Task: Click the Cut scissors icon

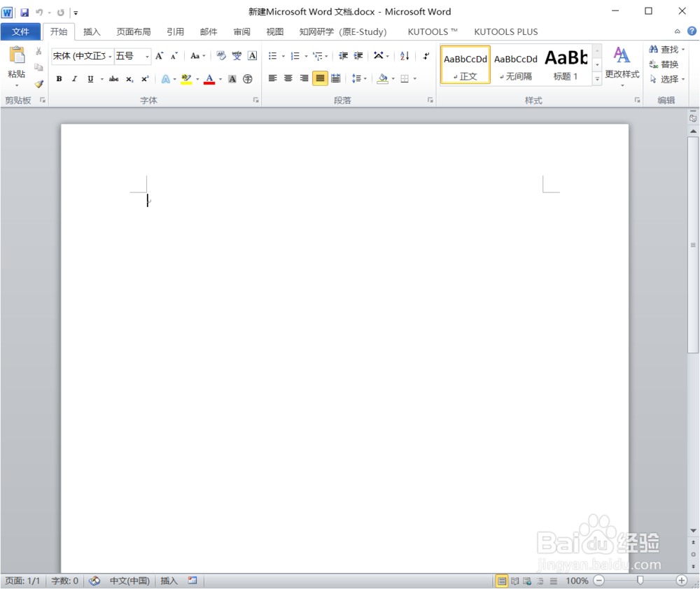Action: click(38, 51)
